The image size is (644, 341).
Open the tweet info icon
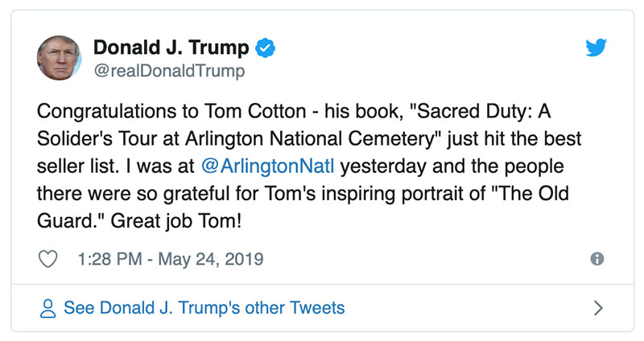click(x=597, y=259)
